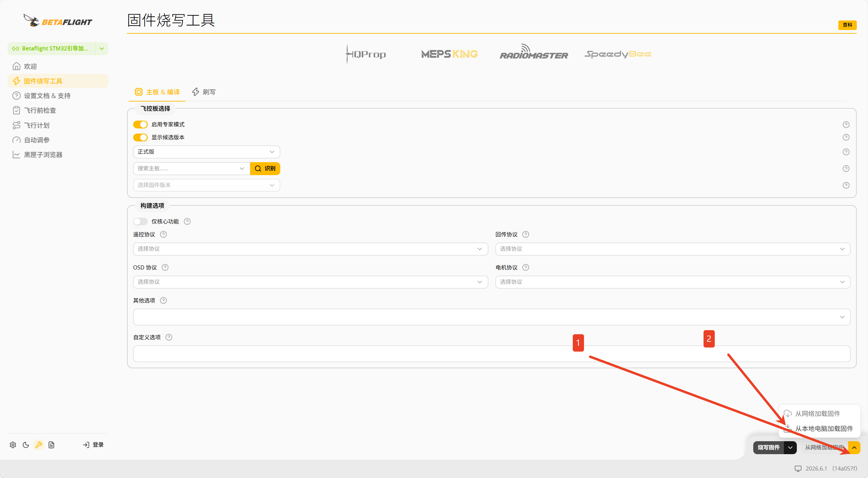Click the 烧写固件 button
Image resolution: width=868 pixels, height=478 pixels.
pos(769,447)
